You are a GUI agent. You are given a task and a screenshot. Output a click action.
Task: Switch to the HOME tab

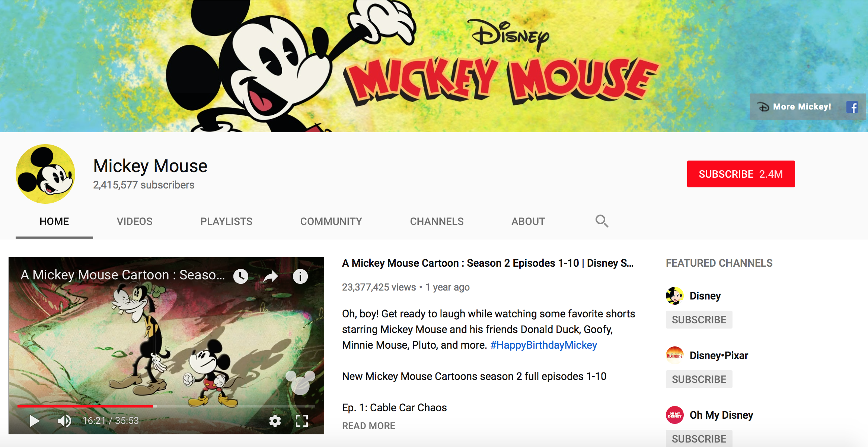[x=54, y=222]
